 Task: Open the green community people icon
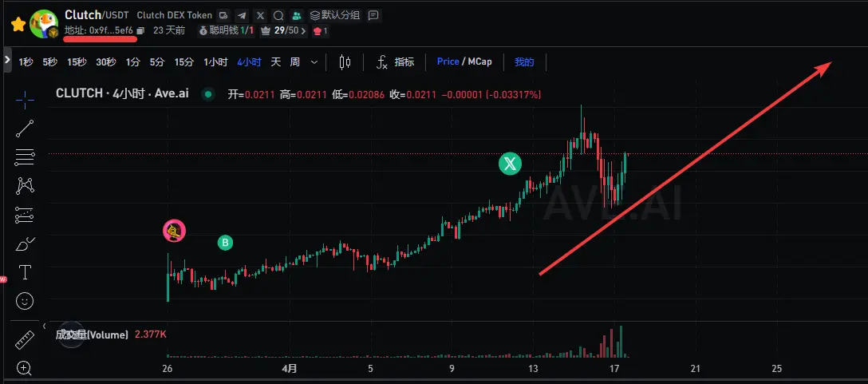pyautogui.click(x=298, y=15)
